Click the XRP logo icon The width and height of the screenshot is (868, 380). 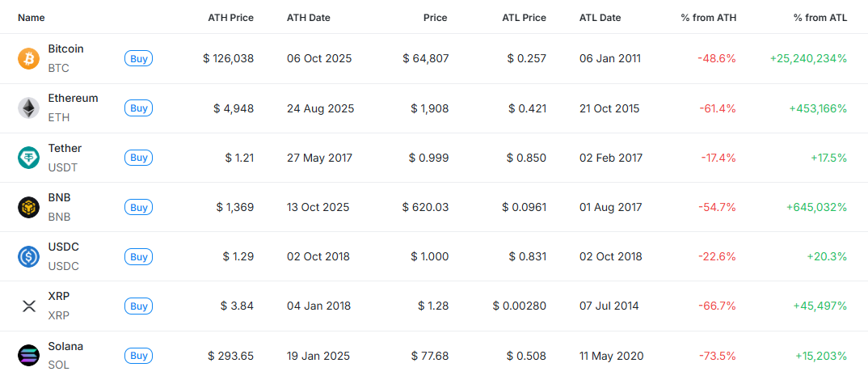pos(28,306)
